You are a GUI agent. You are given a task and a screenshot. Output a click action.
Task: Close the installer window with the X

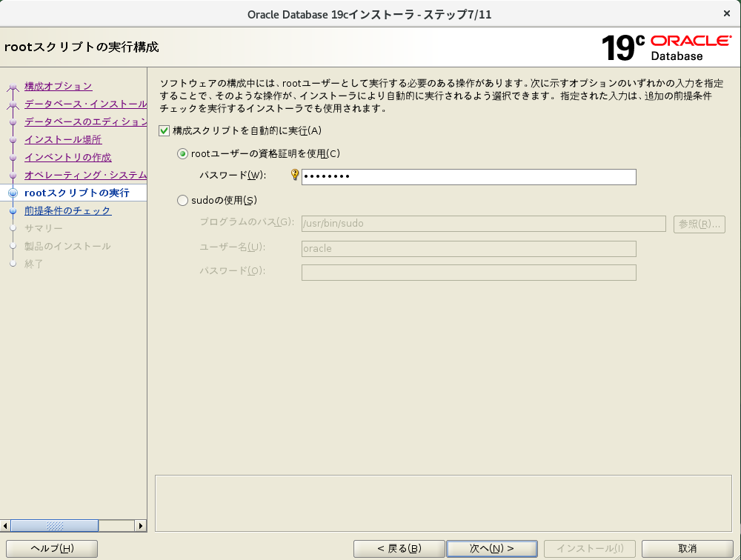[725, 13]
